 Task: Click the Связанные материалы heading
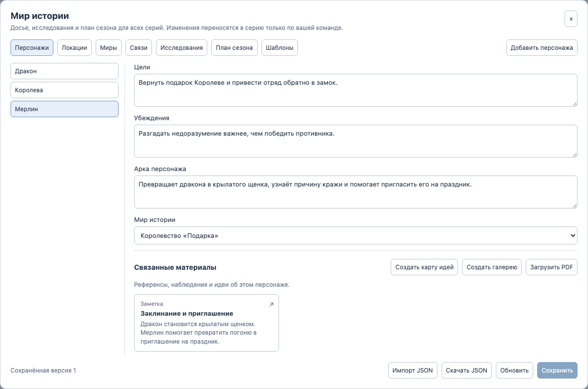175,267
